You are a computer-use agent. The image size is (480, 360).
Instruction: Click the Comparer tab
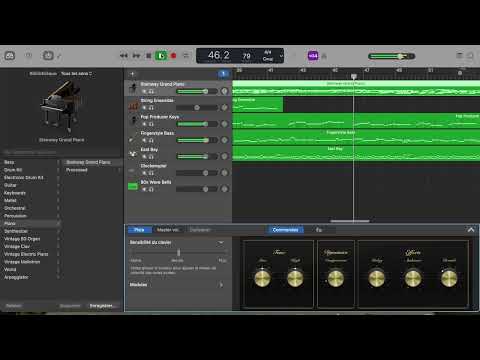point(200,230)
